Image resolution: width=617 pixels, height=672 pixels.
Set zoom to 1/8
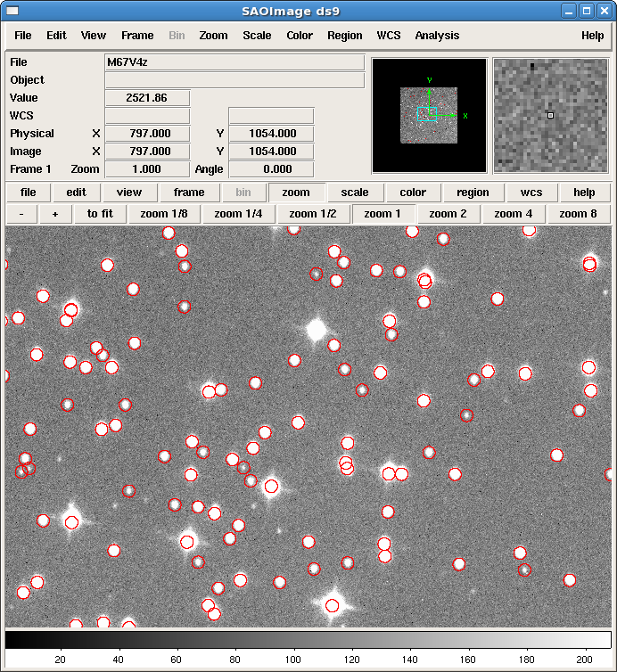click(164, 214)
